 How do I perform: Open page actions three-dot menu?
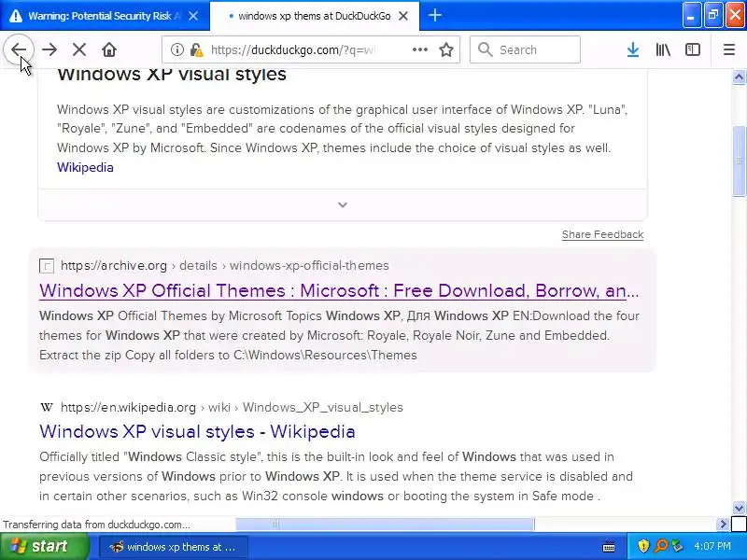[419, 49]
